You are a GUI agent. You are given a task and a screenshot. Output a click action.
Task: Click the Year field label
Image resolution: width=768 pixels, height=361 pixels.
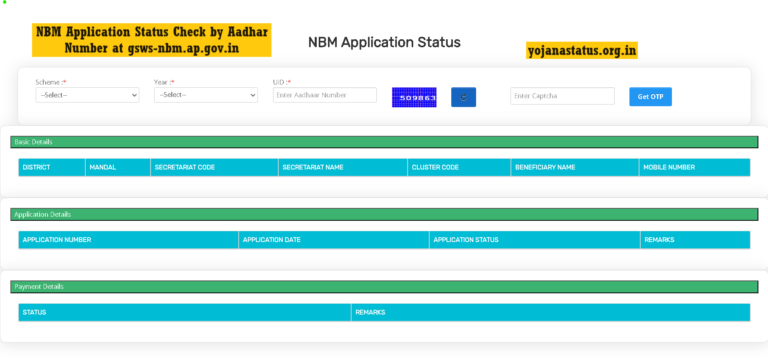(164, 82)
